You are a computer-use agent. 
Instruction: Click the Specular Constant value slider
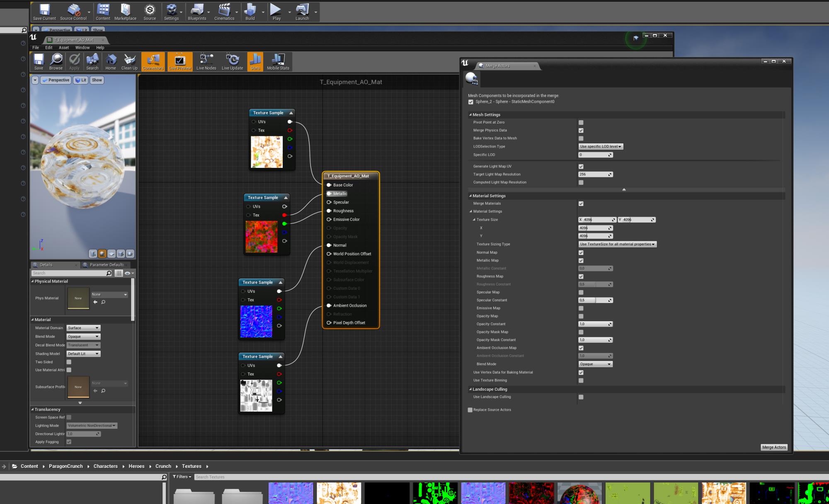[596, 300]
